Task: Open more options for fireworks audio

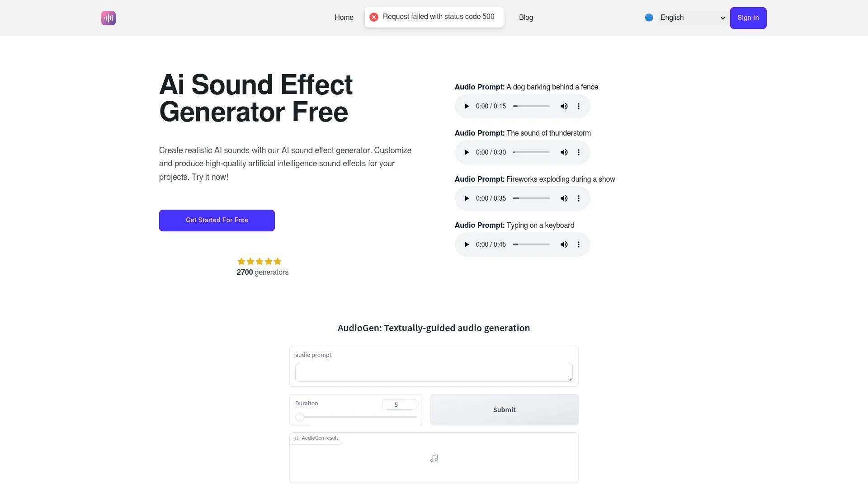Action: point(578,198)
